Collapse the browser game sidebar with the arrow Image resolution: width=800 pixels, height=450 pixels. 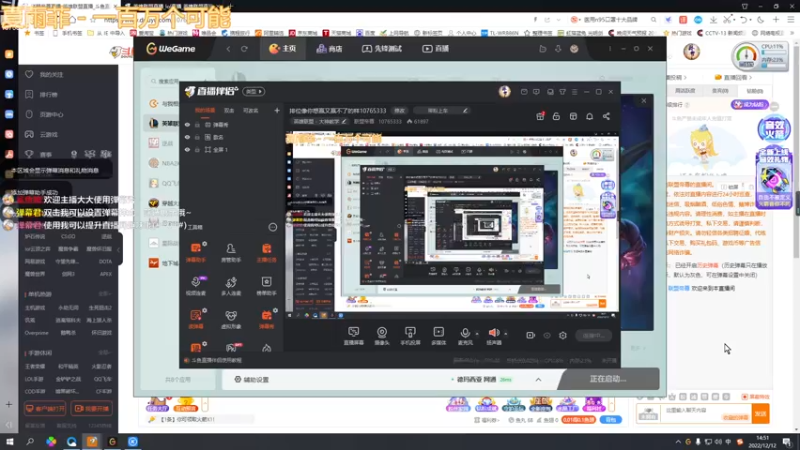tap(118, 249)
